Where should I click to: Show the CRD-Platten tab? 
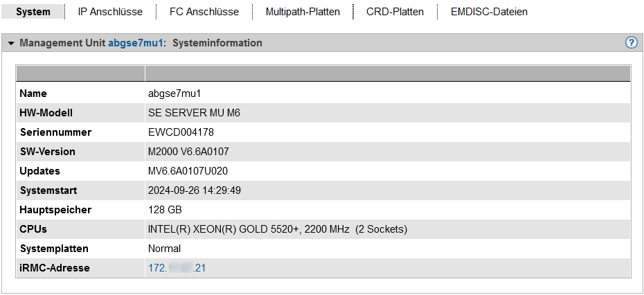[395, 12]
